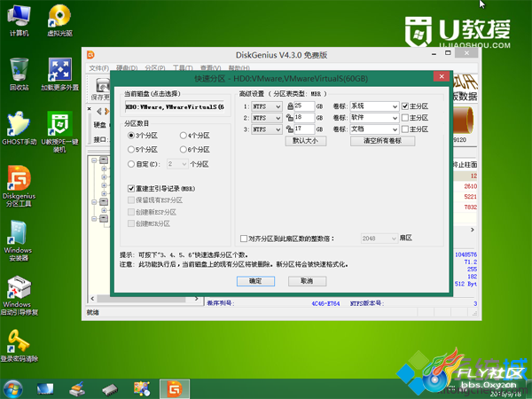Open the 虚拟光驱 desktop icon

click(x=59, y=20)
